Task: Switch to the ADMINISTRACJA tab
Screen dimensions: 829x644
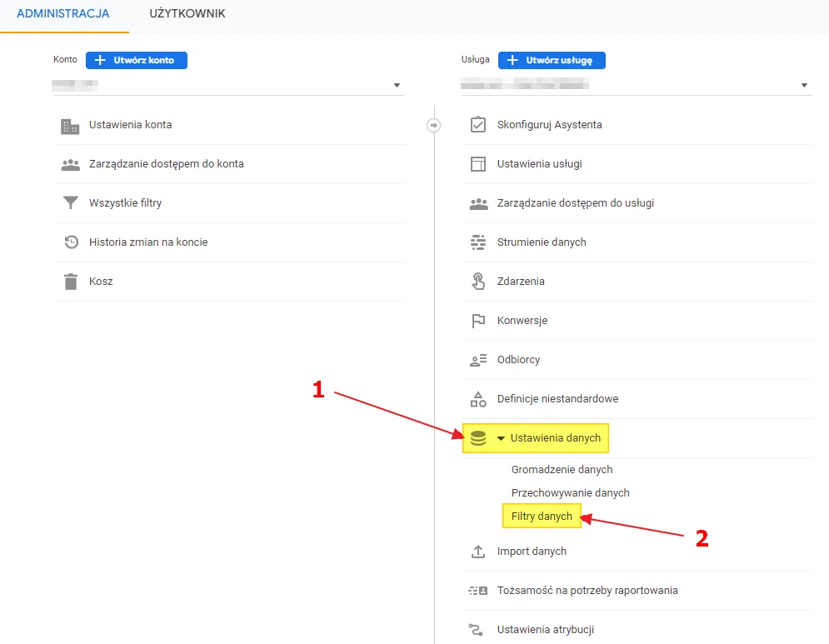Action: [63, 14]
